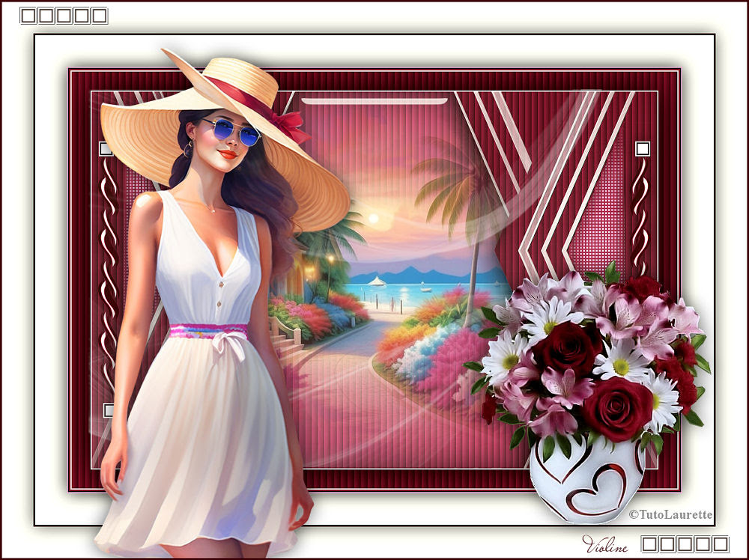Click the glowing sun in the sunset sky

tap(372, 219)
